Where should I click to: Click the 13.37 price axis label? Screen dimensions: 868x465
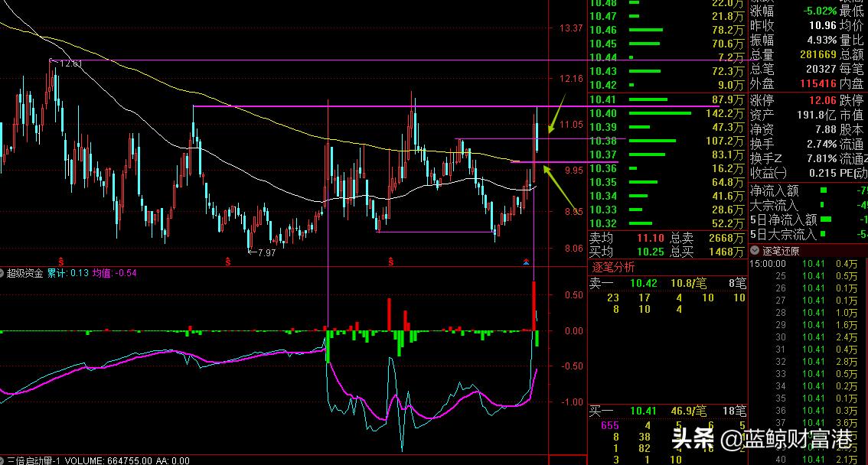[x=571, y=28]
